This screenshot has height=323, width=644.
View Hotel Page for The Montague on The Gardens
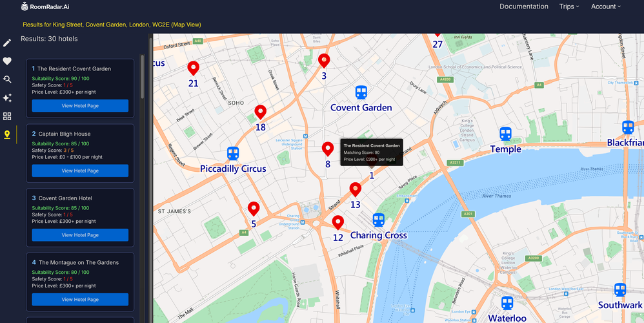pyautogui.click(x=80, y=300)
